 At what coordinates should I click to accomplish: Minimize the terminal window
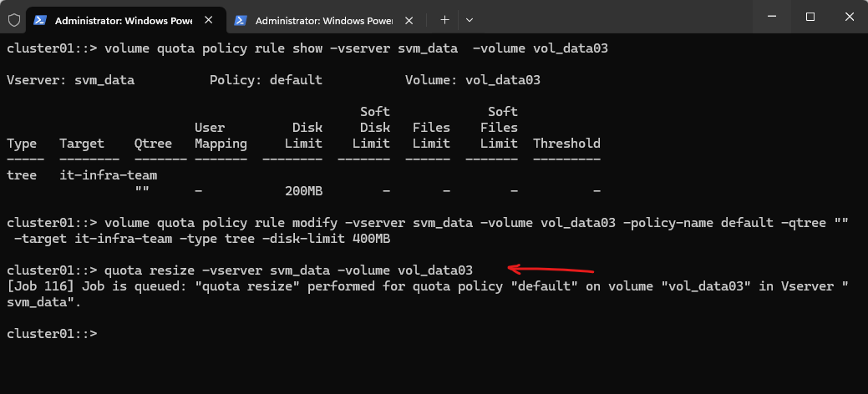pyautogui.click(x=770, y=17)
